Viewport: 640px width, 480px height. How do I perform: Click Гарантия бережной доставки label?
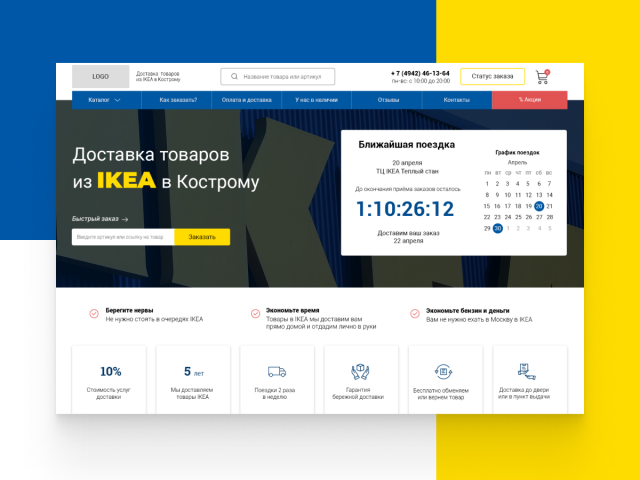358,393
